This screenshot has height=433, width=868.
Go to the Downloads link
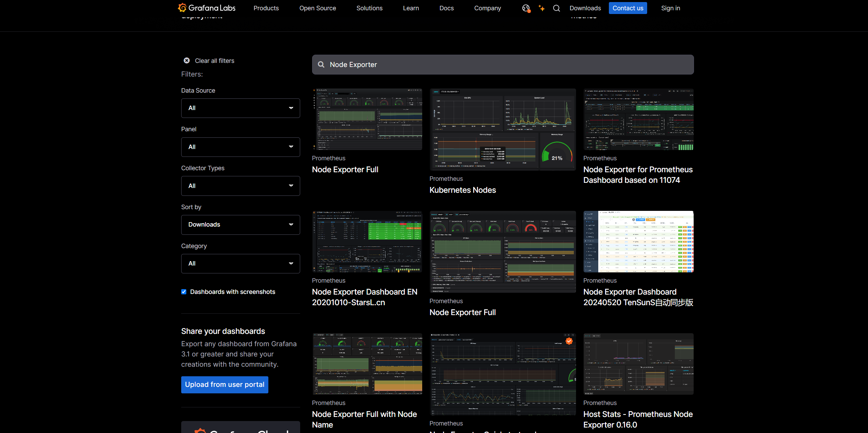pos(585,8)
